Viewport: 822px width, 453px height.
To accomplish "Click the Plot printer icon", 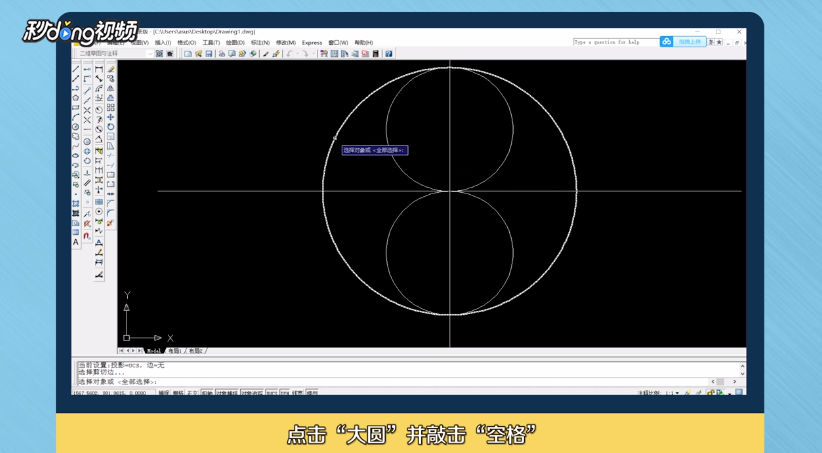I will (222, 53).
